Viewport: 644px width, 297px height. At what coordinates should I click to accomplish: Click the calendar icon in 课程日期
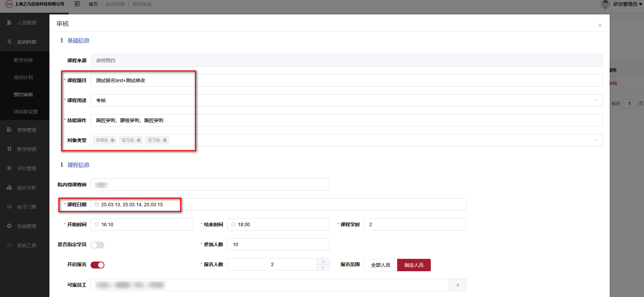(x=97, y=205)
